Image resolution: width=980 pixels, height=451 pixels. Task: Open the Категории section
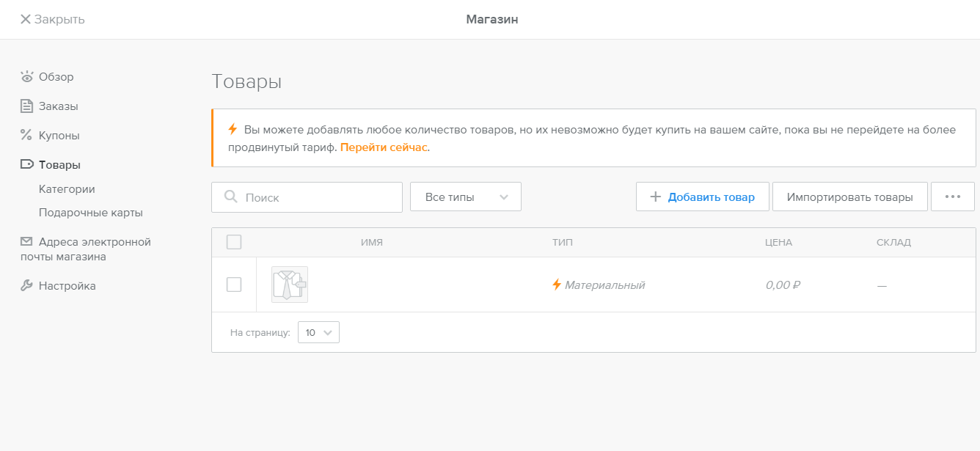pos(66,188)
